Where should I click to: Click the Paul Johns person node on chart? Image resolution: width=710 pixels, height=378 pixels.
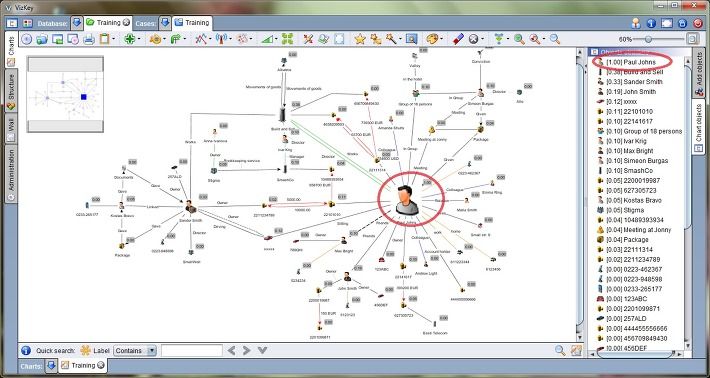point(406,200)
